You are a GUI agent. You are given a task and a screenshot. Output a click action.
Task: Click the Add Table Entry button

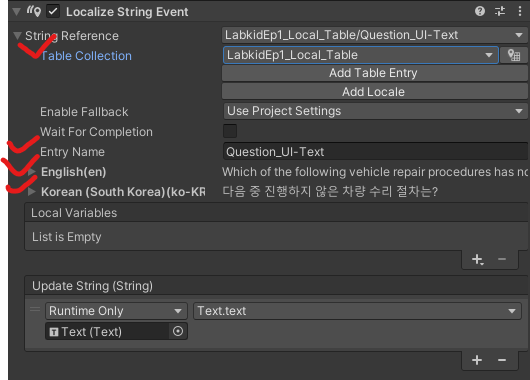tap(375, 73)
